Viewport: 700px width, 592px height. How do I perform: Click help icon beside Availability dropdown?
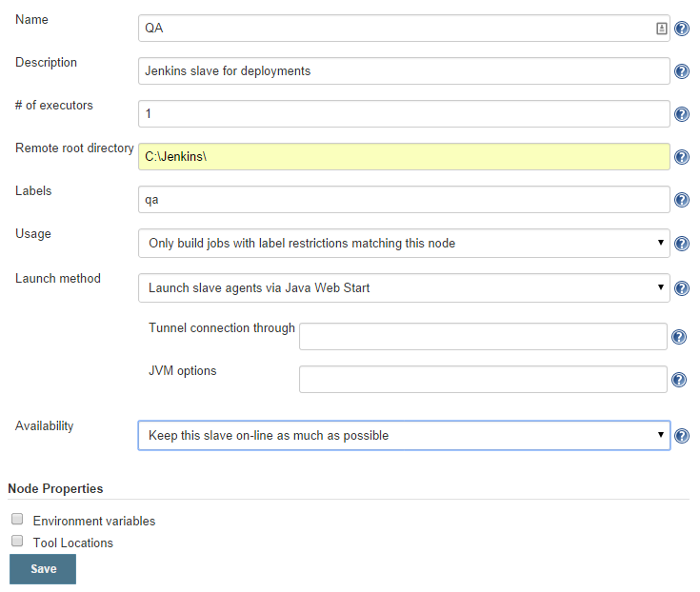(x=682, y=436)
